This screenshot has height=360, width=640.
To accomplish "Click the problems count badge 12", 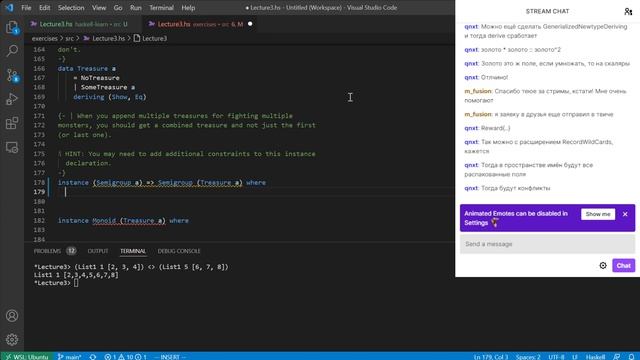I will [71, 251].
